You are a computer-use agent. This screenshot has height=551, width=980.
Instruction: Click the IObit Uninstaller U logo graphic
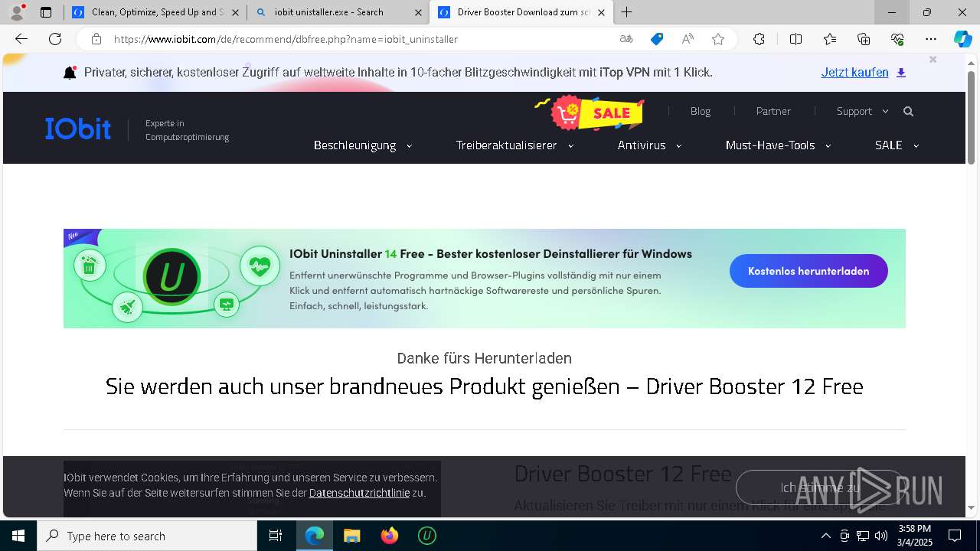[x=171, y=278]
